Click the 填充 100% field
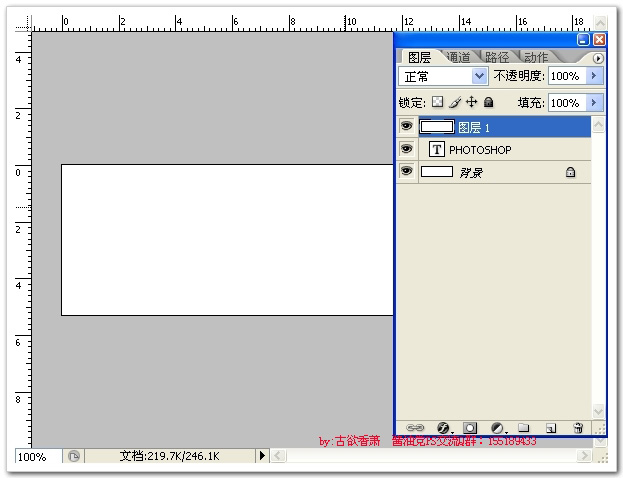 tap(567, 103)
